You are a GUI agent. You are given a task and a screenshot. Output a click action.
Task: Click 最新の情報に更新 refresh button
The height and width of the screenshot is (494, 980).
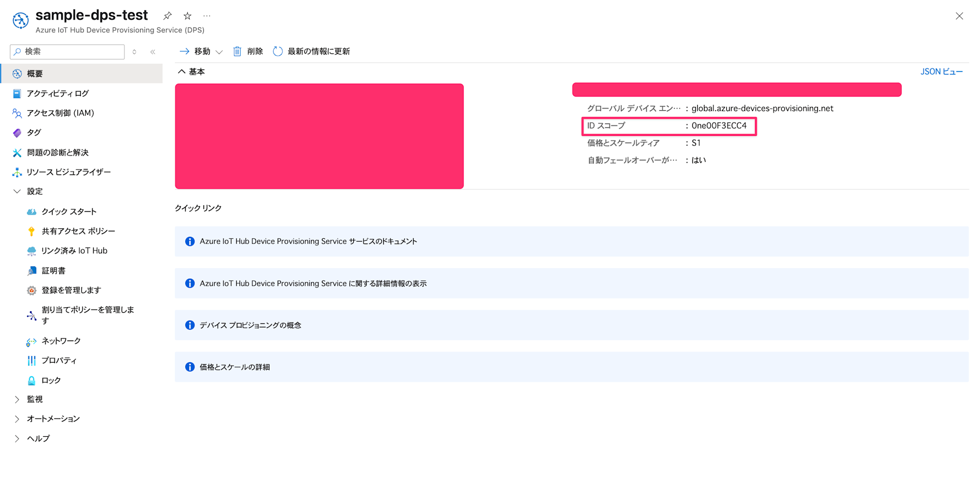coord(318,51)
